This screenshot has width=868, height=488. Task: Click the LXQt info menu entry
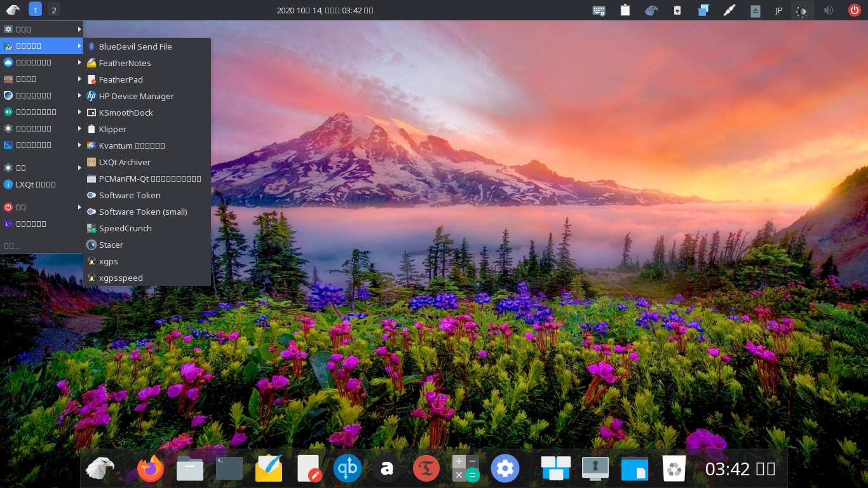36,184
